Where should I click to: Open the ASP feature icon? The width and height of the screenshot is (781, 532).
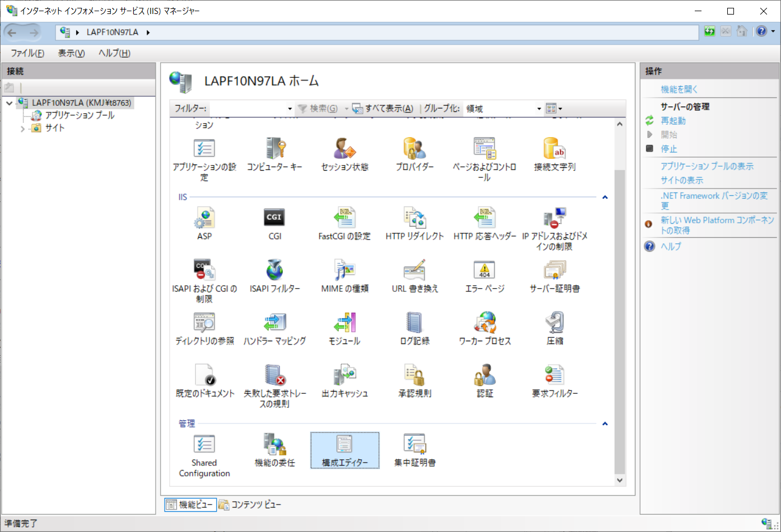[204, 224]
